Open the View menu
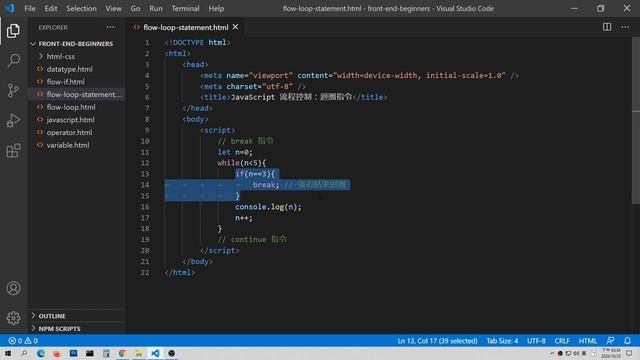The image size is (640, 360). pos(113,8)
